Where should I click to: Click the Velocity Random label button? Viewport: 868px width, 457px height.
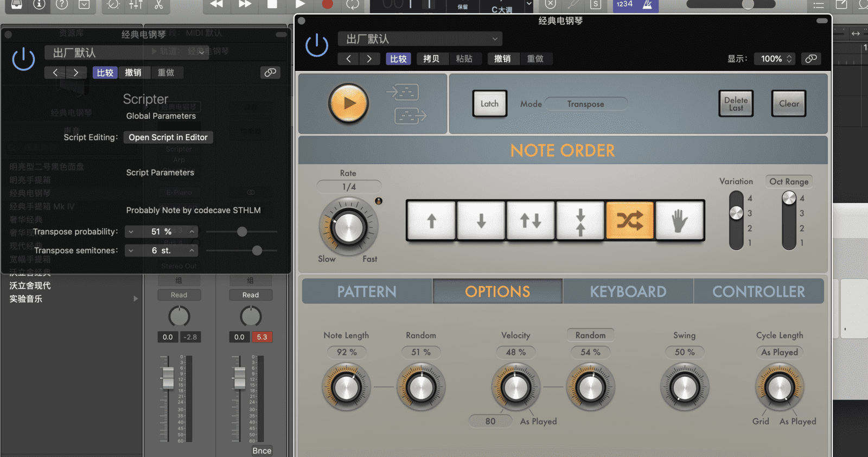point(590,335)
